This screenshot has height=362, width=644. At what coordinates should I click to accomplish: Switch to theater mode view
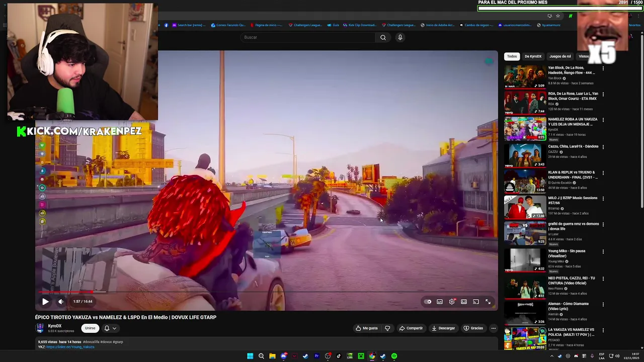pos(464,302)
